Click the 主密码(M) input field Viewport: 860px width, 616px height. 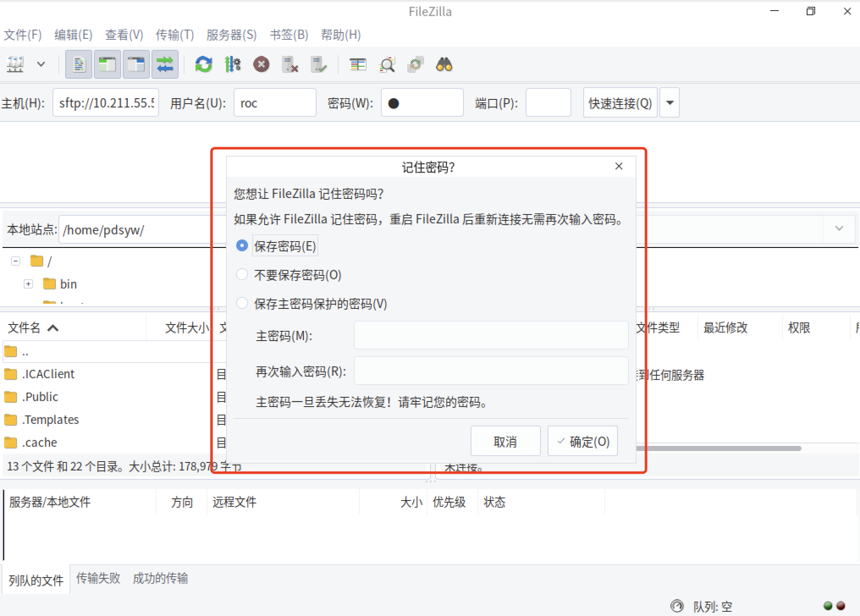[x=491, y=335]
